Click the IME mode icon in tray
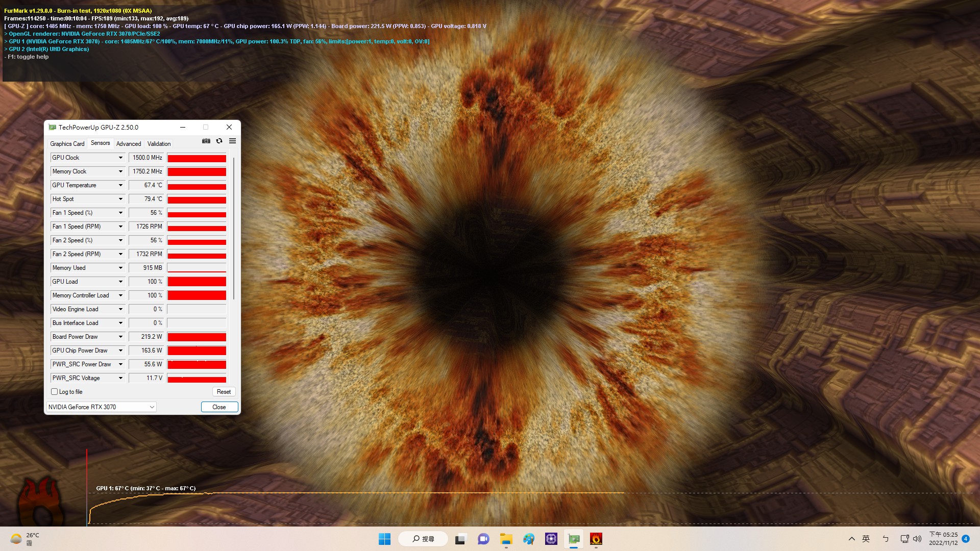Viewport: 980px width, 551px height. click(x=886, y=539)
